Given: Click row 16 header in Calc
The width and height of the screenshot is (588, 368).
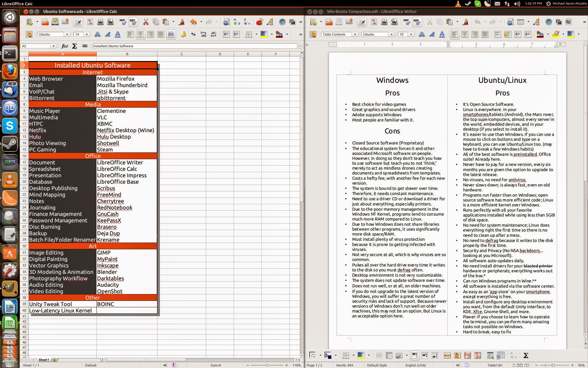Looking at the screenshot, I should click(24, 156).
